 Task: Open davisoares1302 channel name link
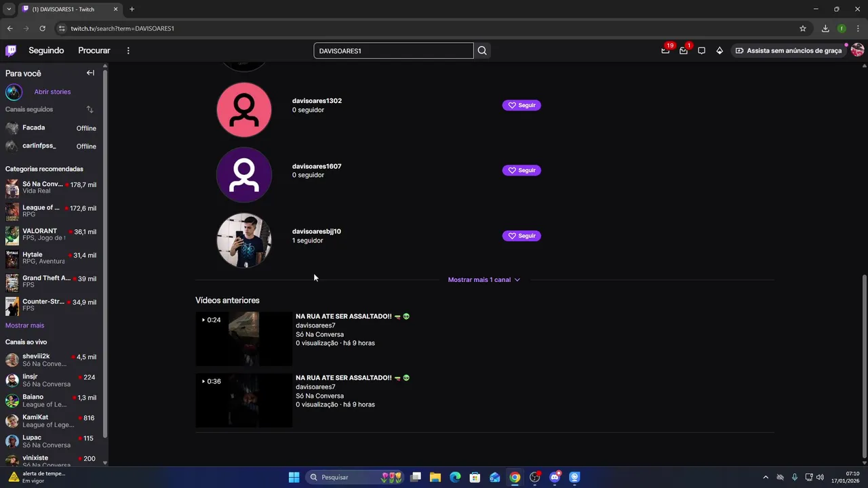click(317, 101)
